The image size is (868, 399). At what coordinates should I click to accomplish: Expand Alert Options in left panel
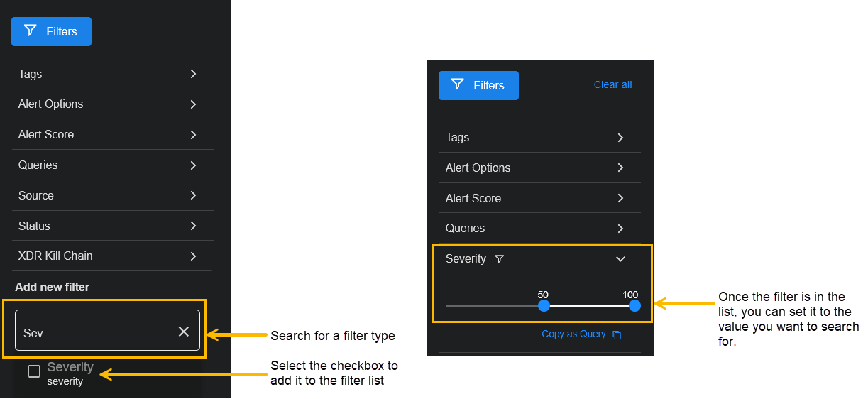[x=193, y=104]
